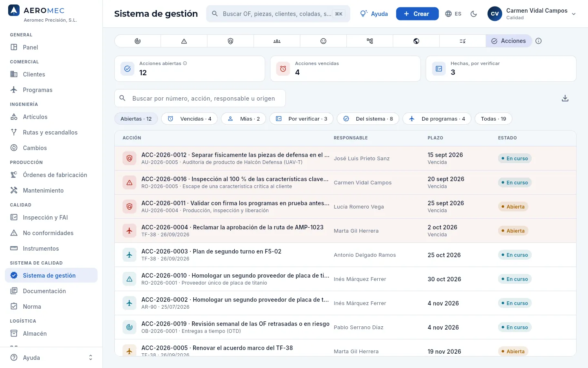
Task: Click the airplane icon for ACC-2026-0004
Action: (x=129, y=231)
